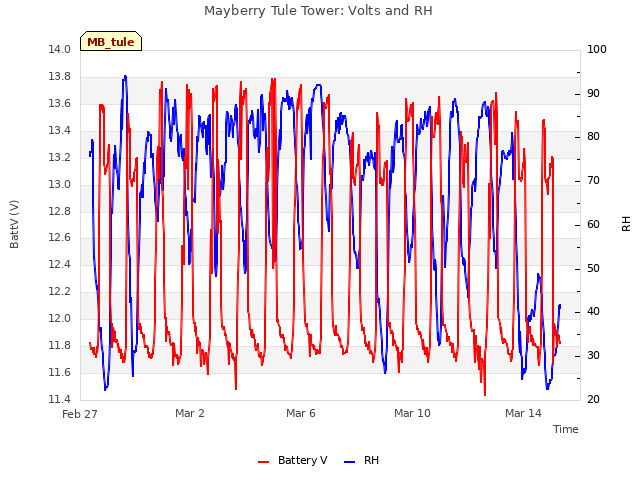Click the 12.6 voltage tick label
Screen dimensions: 640x480
(x=60, y=238)
